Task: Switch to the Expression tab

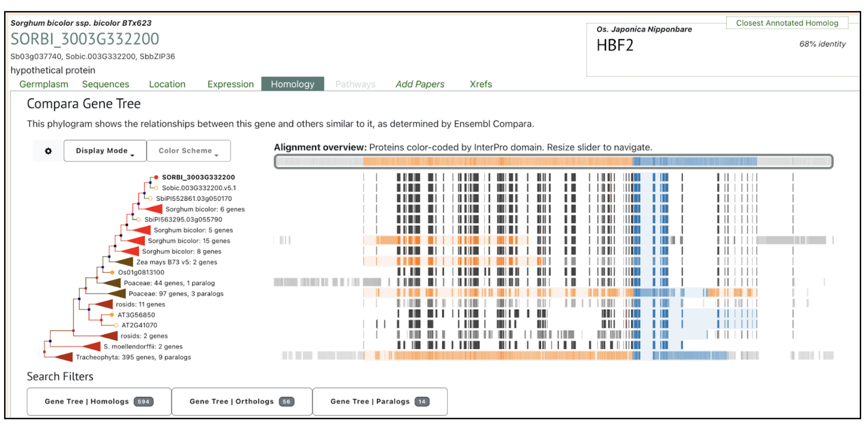Action: [230, 84]
